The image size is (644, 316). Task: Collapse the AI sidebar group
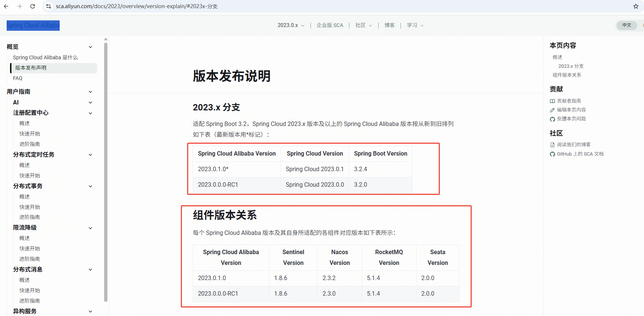click(90, 102)
